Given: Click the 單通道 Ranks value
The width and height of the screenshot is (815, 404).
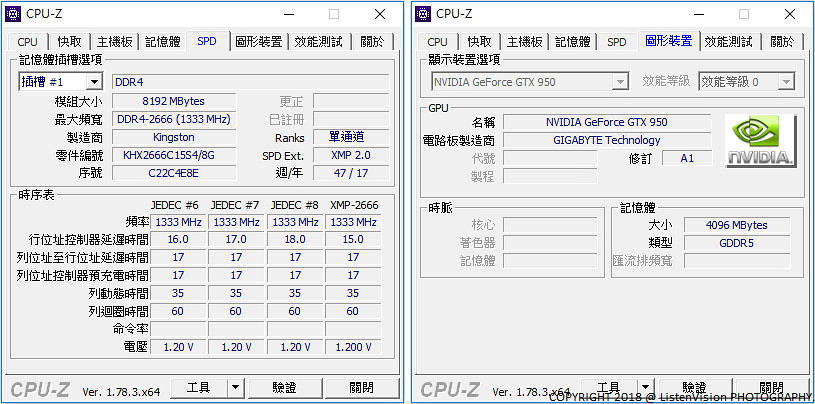Looking at the screenshot, I should click(x=351, y=137).
